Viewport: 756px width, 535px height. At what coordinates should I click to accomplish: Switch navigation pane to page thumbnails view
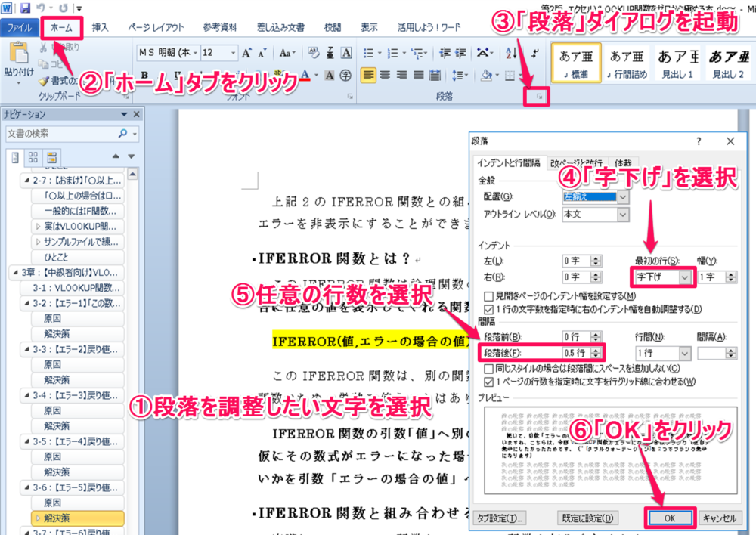pos(33,156)
